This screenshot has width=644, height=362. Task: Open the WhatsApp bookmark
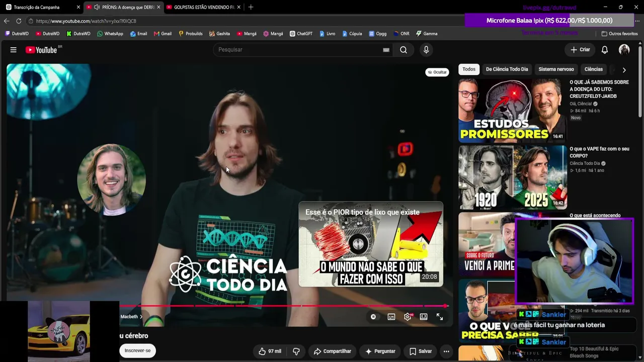coord(110,34)
